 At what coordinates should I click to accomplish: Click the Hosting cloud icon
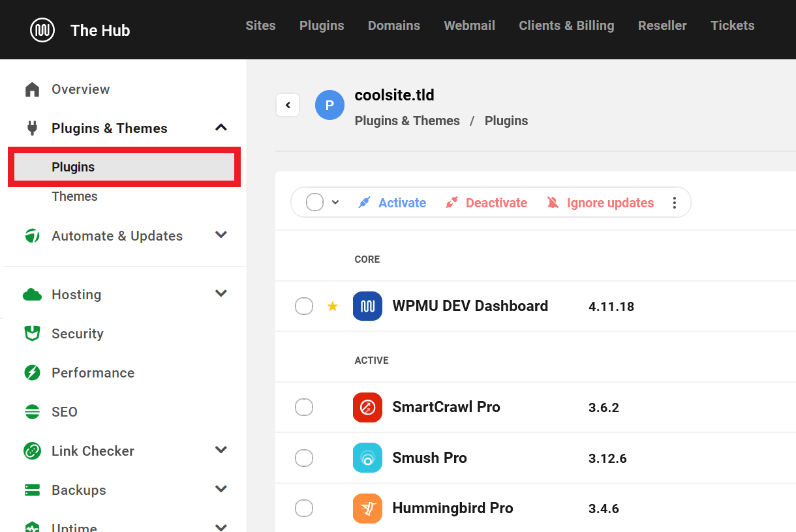coord(32,295)
